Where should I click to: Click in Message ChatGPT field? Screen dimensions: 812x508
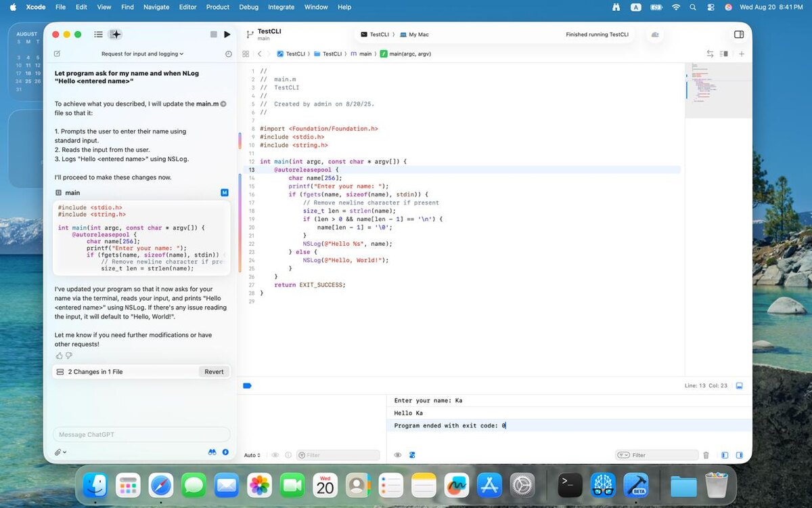tap(141, 434)
